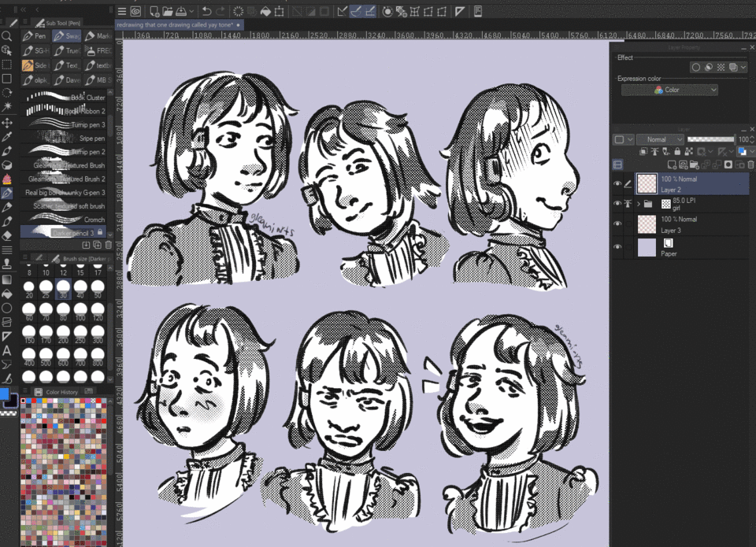This screenshot has height=547, width=756.
Task: Adjust the layer opacity slider
Action: [x=710, y=139]
